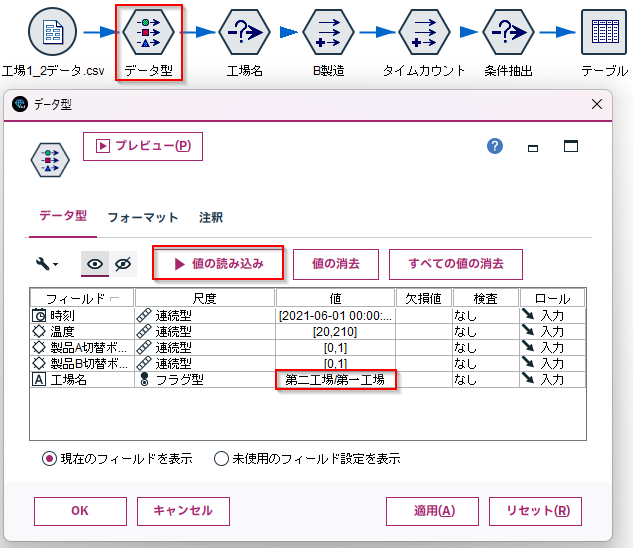Screen dimensions: 633x548
Task: Sort by フィールド column header
Action: click(82, 298)
